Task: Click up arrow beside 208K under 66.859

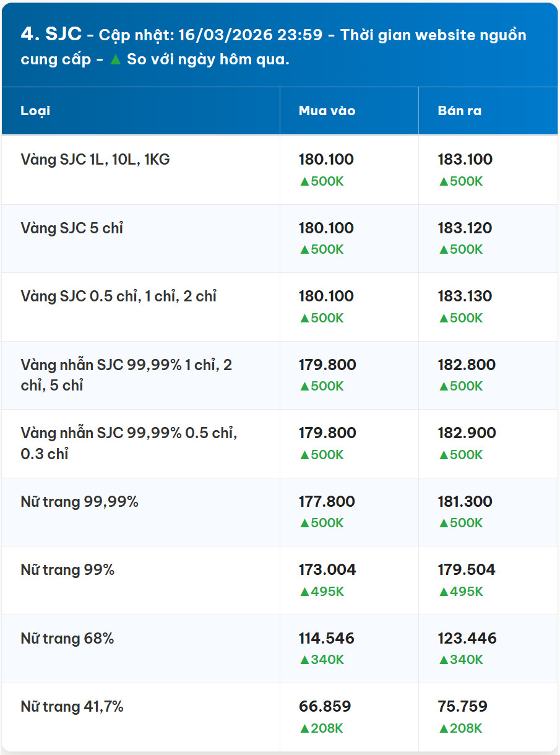Action: pyautogui.click(x=304, y=728)
